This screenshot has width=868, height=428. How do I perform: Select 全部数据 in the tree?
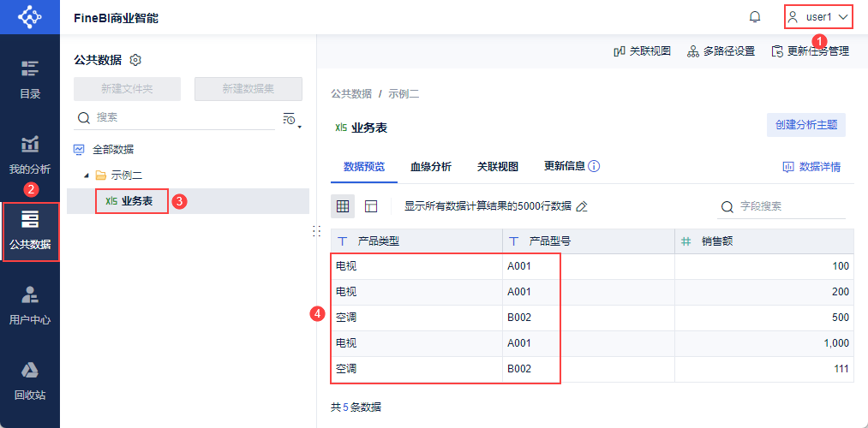(x=113, y=149)
